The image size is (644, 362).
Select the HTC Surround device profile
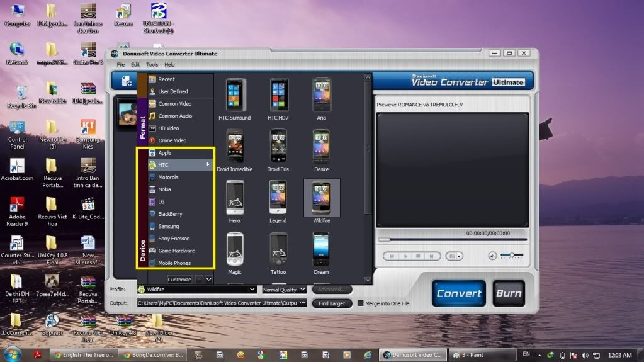235,99
